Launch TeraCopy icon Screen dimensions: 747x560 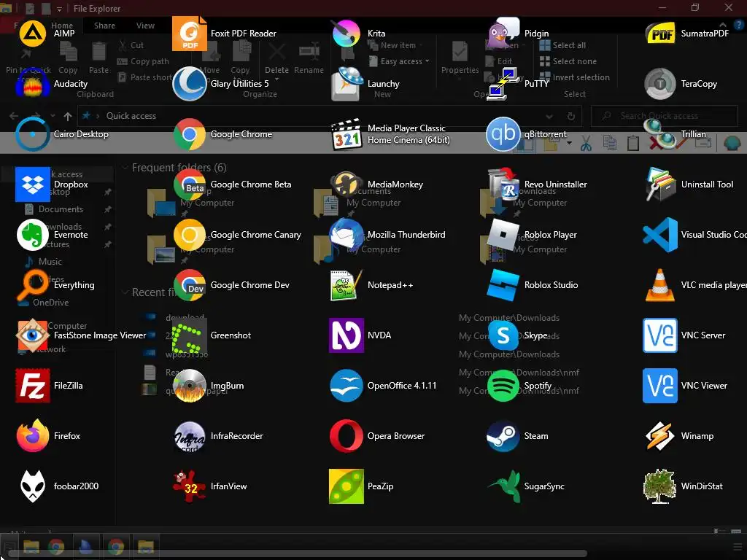pyautogui.click(x=660, y=84)
